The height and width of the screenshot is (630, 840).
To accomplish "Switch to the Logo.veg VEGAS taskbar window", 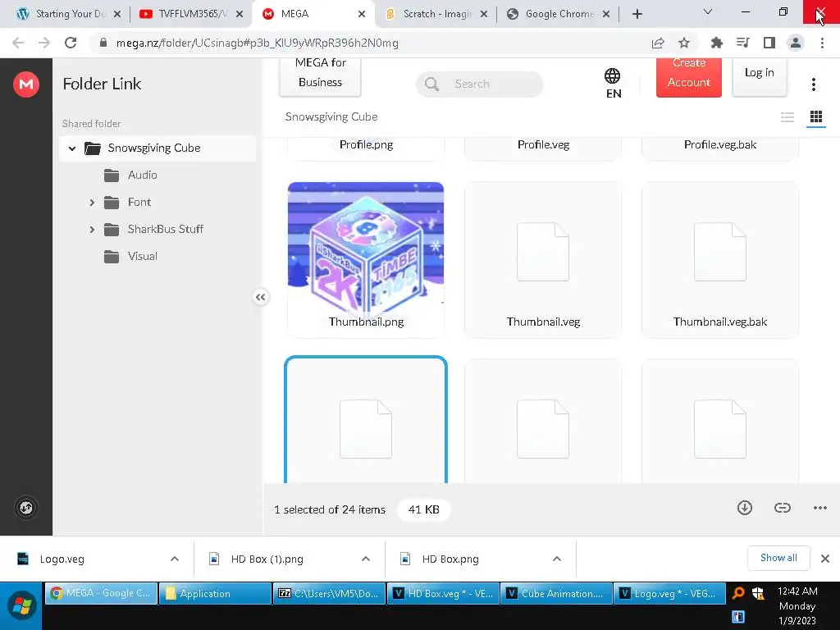I will point(669,594).
